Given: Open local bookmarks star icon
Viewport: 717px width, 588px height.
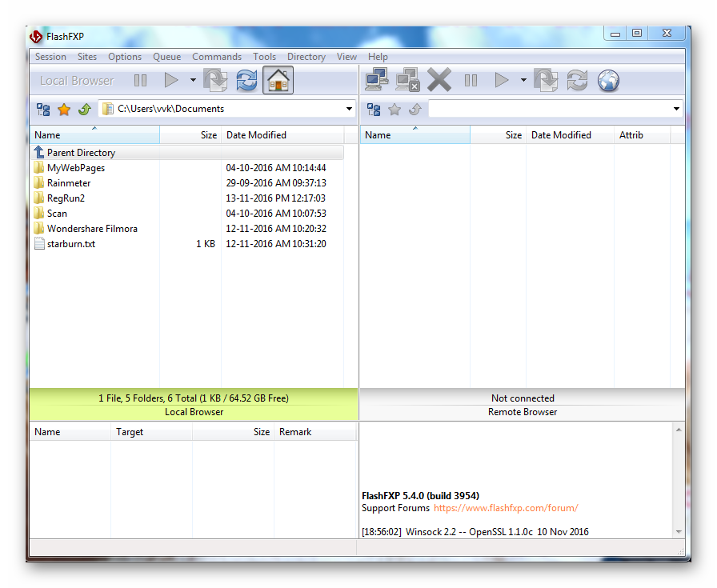Looking at the screenshot, I should (64, 110).
